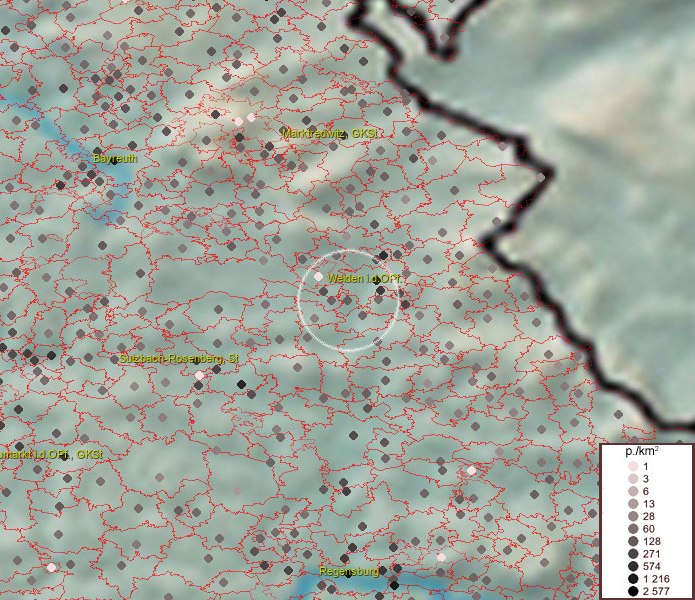
Task: Choose the legend swatch for density 128
Action: (x=632, y=541)
